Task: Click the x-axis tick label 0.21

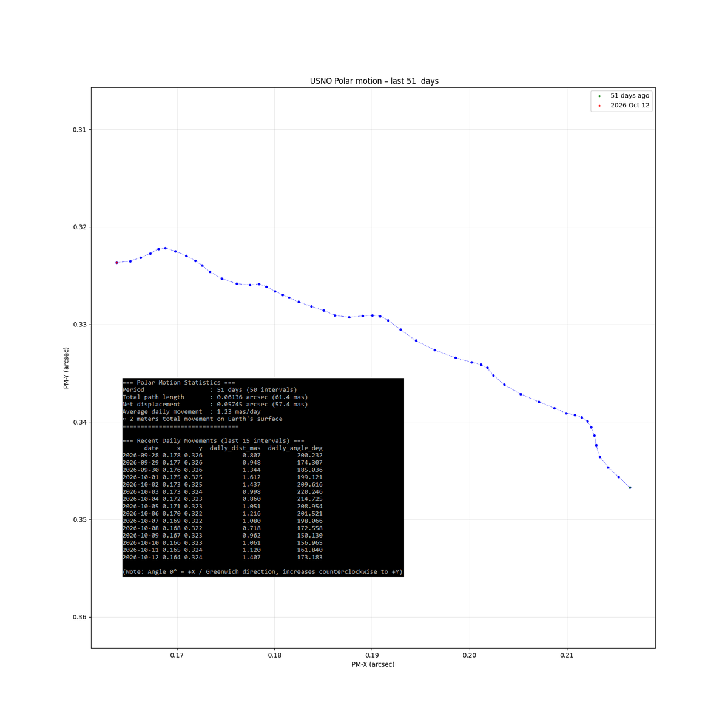Action: [567, 655]
